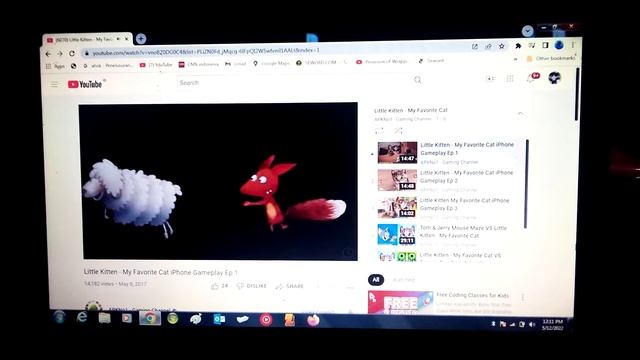640x360 pixels.
Task: Open the Gmail bookmark
Action: [236, 64]
